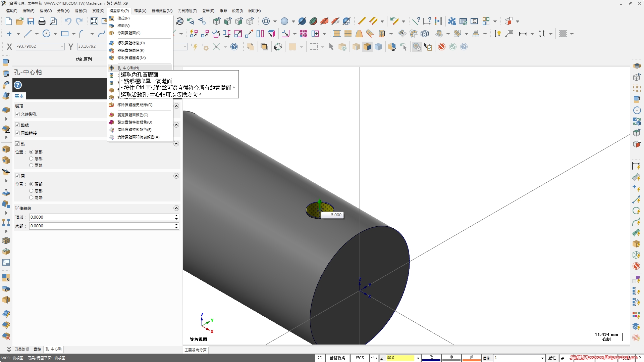This screenshot has width=644, height=362.
Task: Click the WCS status bar button
Action: 360,358
